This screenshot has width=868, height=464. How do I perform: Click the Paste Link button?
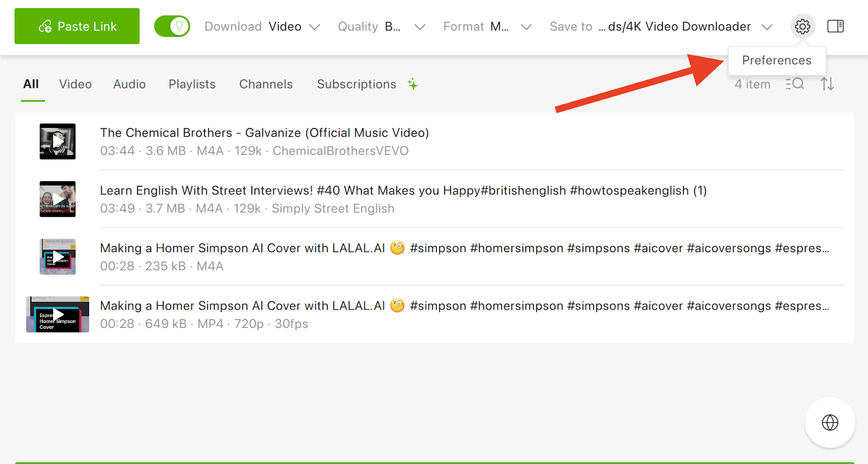[x=77, y=26]
